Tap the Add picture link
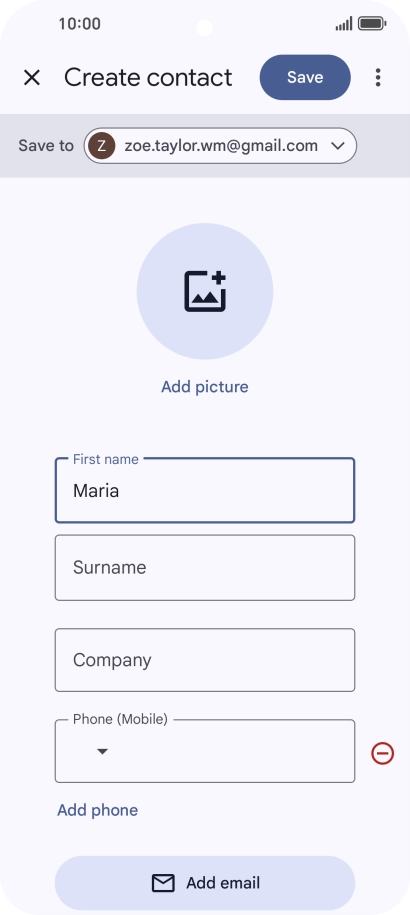Screen dimensions: 410x915 pos(205,386)
